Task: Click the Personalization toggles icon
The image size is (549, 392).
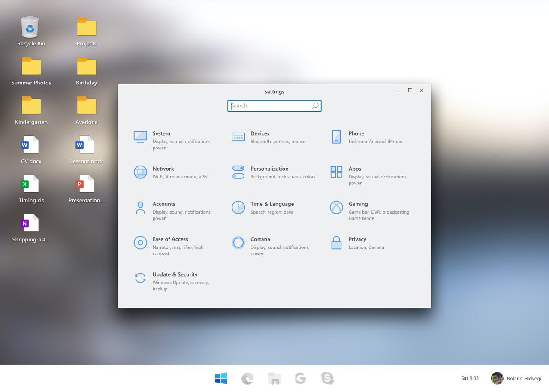Action: click(238, 172)
